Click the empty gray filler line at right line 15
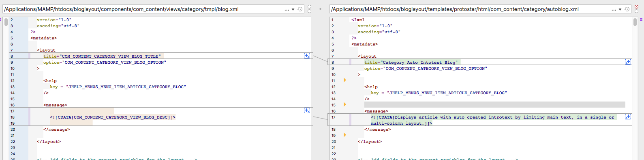 [x=495, y=105]
